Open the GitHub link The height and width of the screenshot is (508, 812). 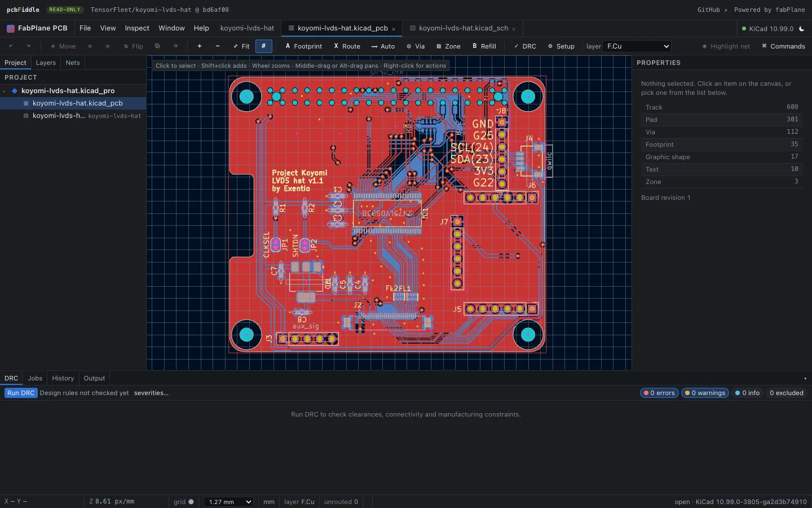coord(712,10)
